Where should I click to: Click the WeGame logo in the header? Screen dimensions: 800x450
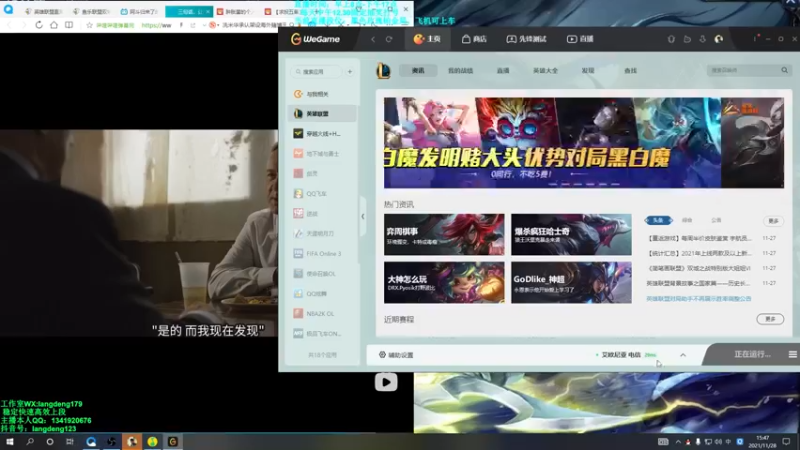315,39
